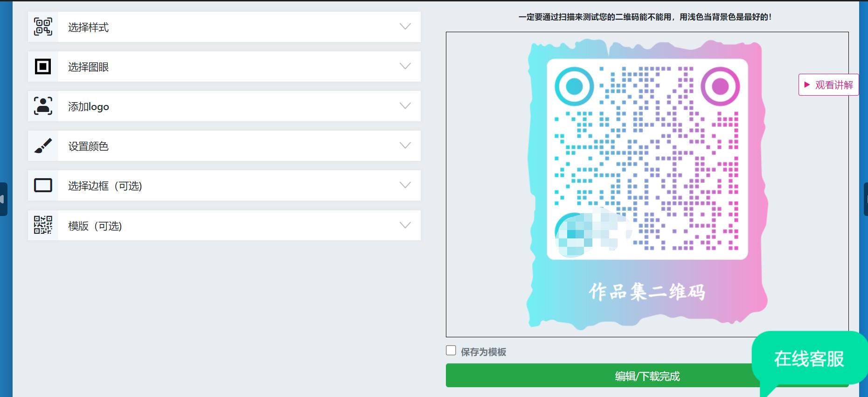Enable the 保存为模板 checkbox
The height and width of the screenshot is (397, 868).
tap(451, 350)
